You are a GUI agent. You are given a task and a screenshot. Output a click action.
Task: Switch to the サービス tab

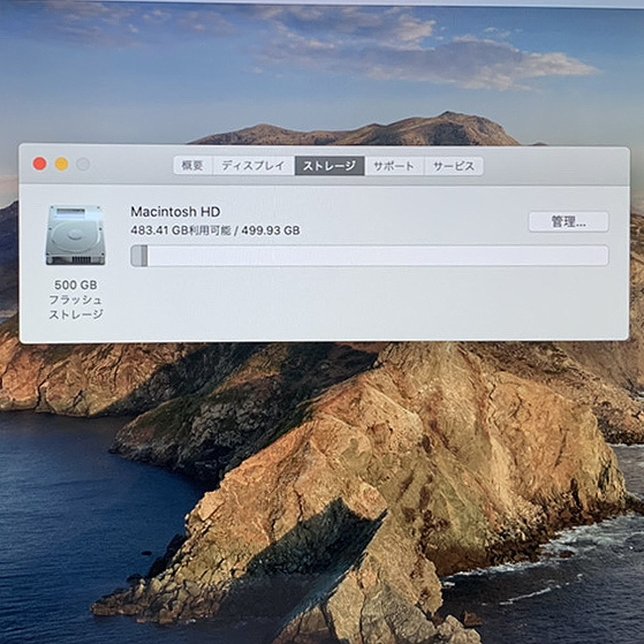pos(453,167)
